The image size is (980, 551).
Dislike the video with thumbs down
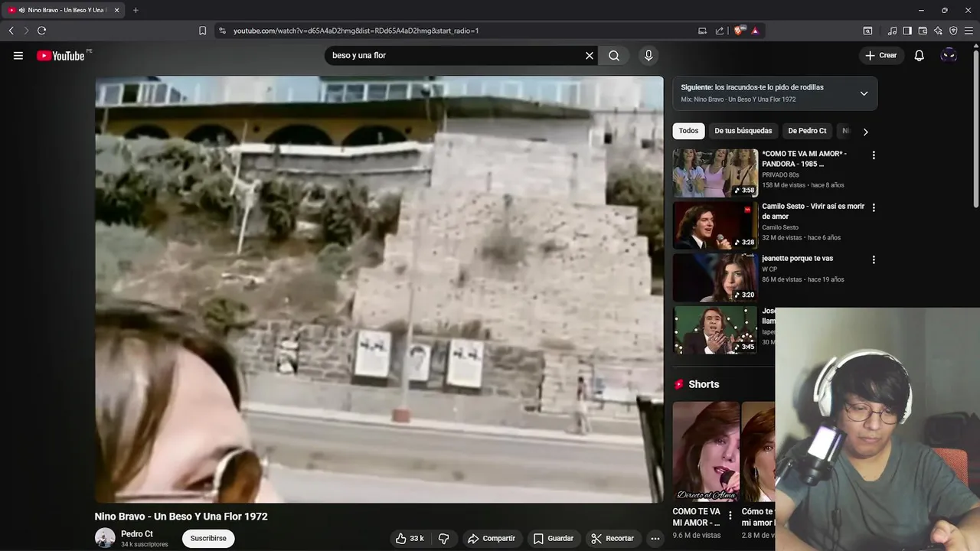[x=444, y=538]
